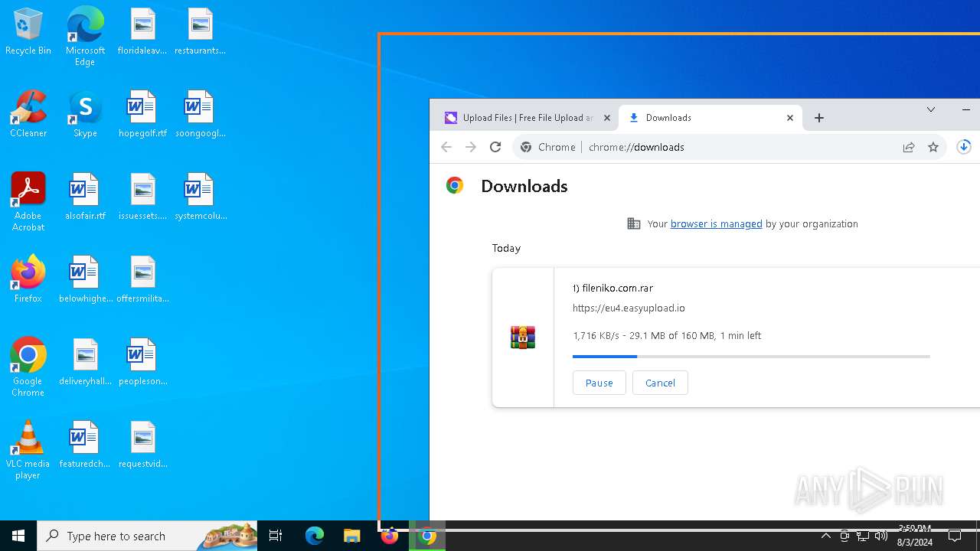Select hopegolf.rtf document on desktop
Viewport: 980px width, 551px height.
point(142,115)
